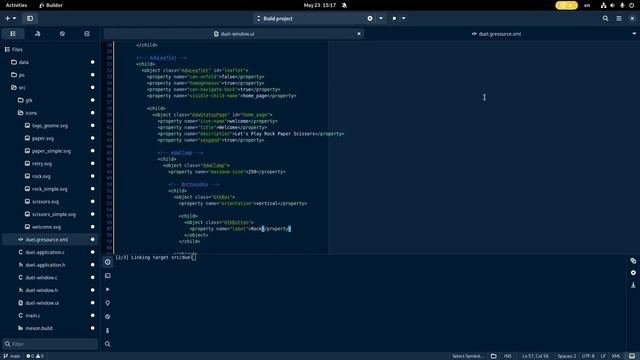Open Spaces: 2 indentation dropdown
This screenshot has height=360, width=640.
point(567,356)
